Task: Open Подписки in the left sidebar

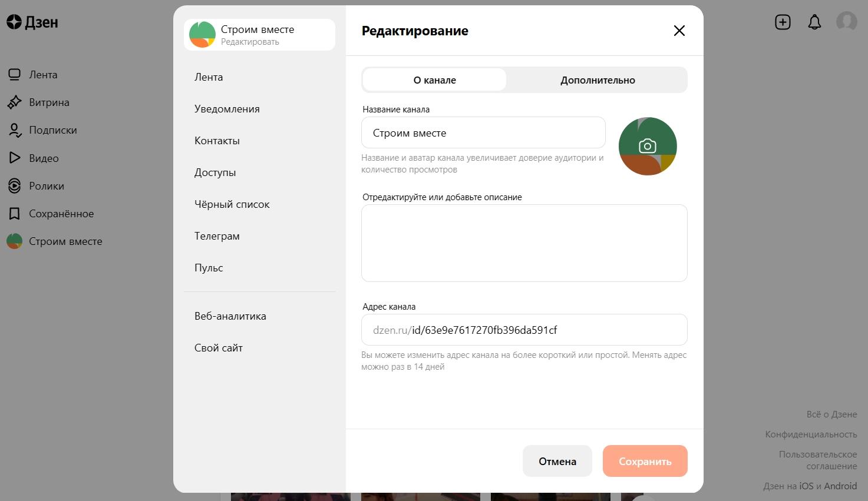Action: click(53, 130)
